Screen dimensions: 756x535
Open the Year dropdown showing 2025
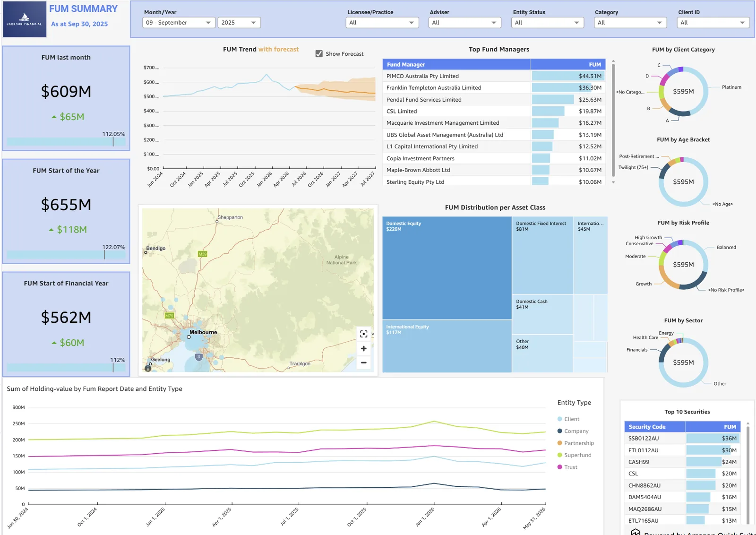click(x=239, y=23)
